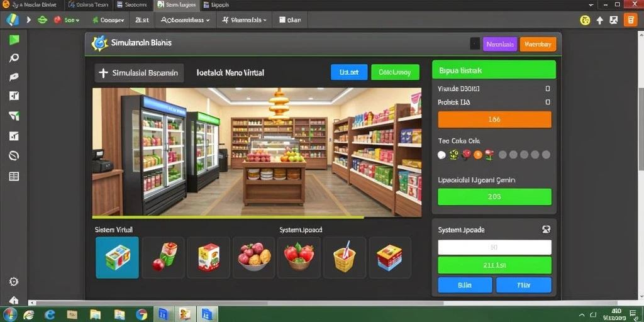
Task: Expand the Shamafals dropdown menu
Action: point(245,19)
